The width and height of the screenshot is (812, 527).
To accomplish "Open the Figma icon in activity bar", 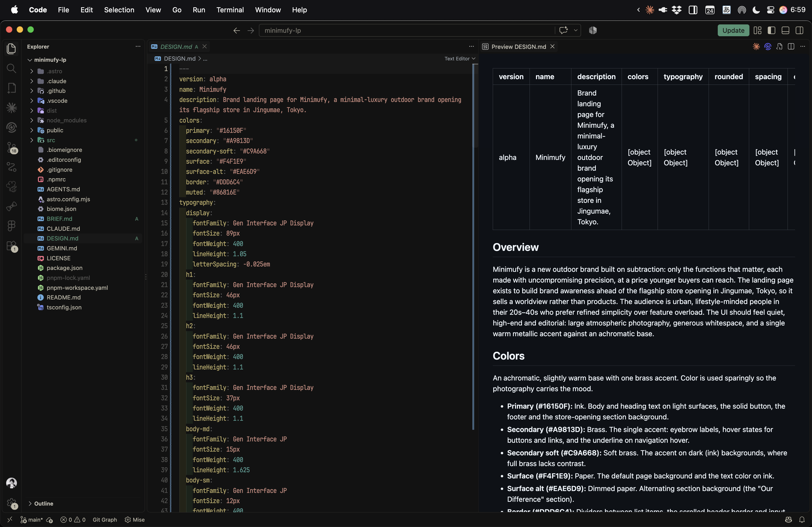I will pos(11,226).
